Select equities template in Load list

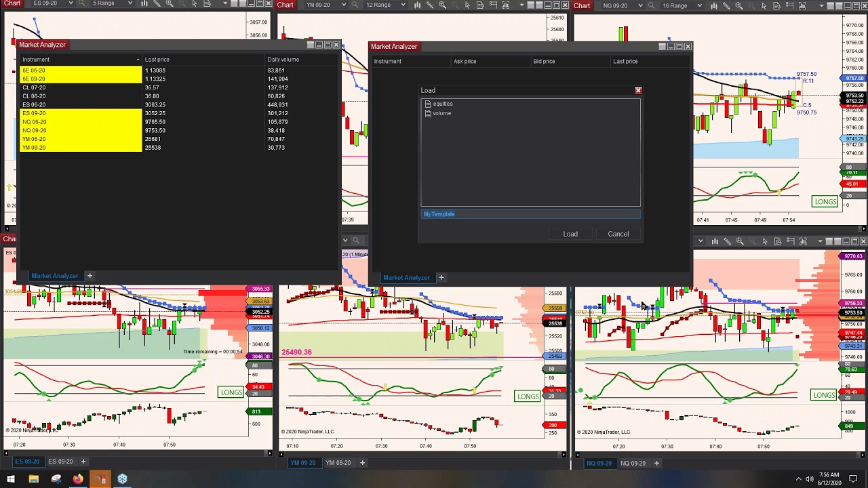443,104
